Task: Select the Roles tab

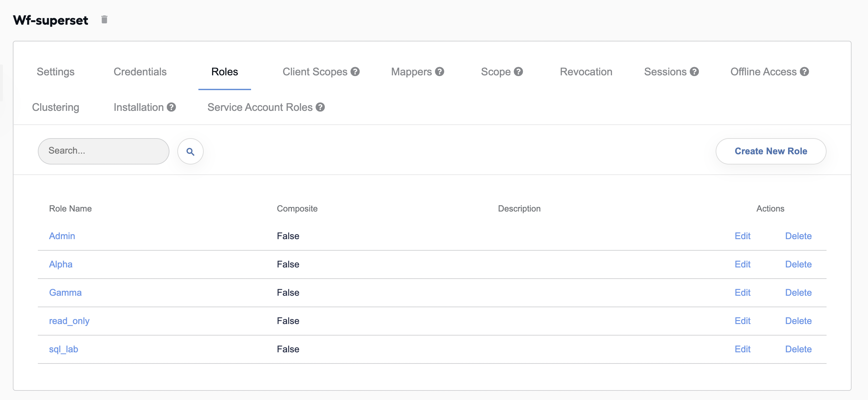Action: (225, 71)
